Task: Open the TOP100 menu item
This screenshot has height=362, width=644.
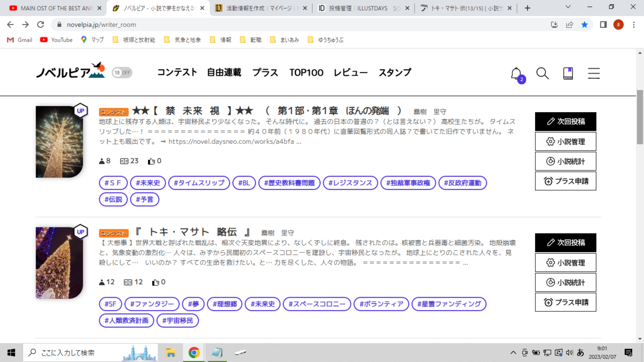Action: coord(306,72)
